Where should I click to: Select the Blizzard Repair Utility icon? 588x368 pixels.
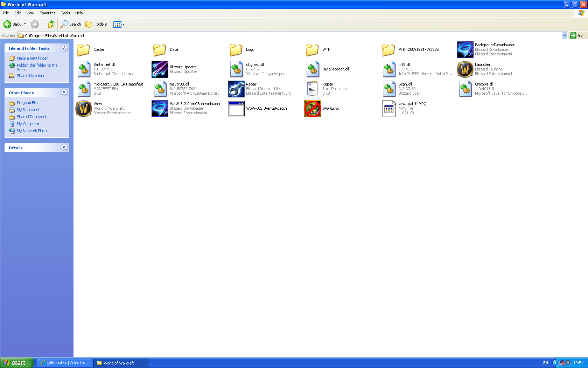pyautogui.click(x=236, y=89)
